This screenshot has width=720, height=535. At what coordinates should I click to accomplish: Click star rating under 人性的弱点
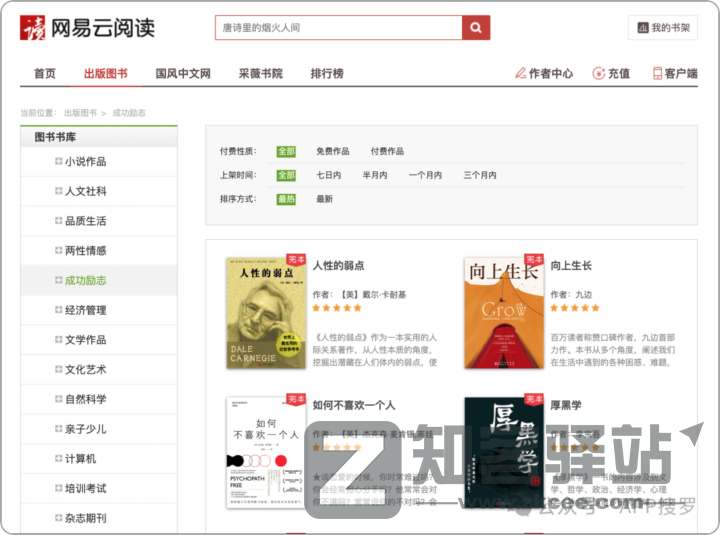coord(337,308)
